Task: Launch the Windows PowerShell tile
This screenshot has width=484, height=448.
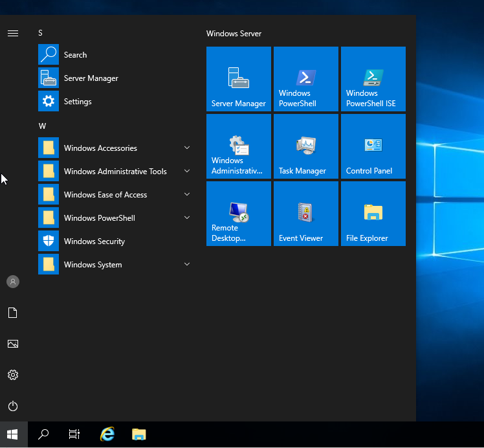Action: tap(306, 79)
